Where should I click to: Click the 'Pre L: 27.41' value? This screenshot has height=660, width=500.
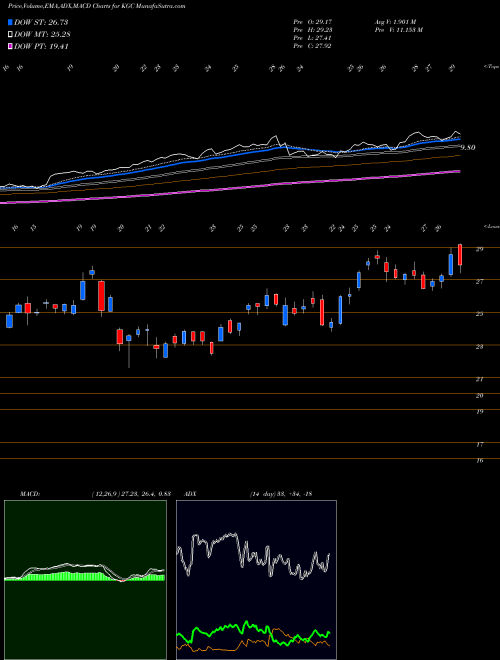(x=313, y=38)
